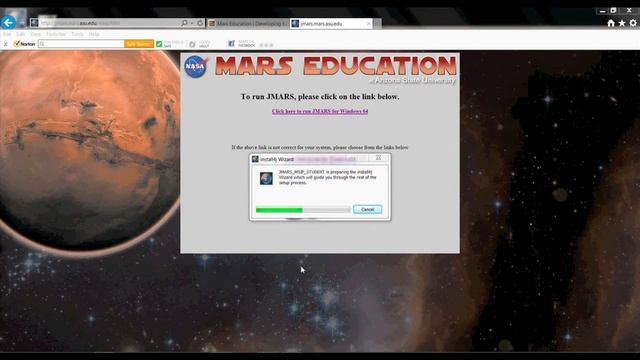Click the Norton logo on toolbar
The width and height of the screenshot is (640, 360).
(24, 44)
